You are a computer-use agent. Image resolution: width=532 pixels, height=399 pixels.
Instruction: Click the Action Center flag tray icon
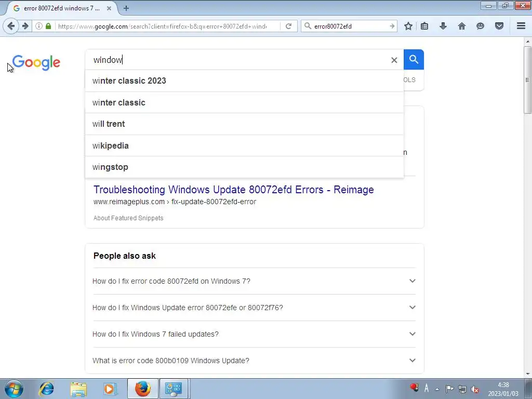coord(449,389)
